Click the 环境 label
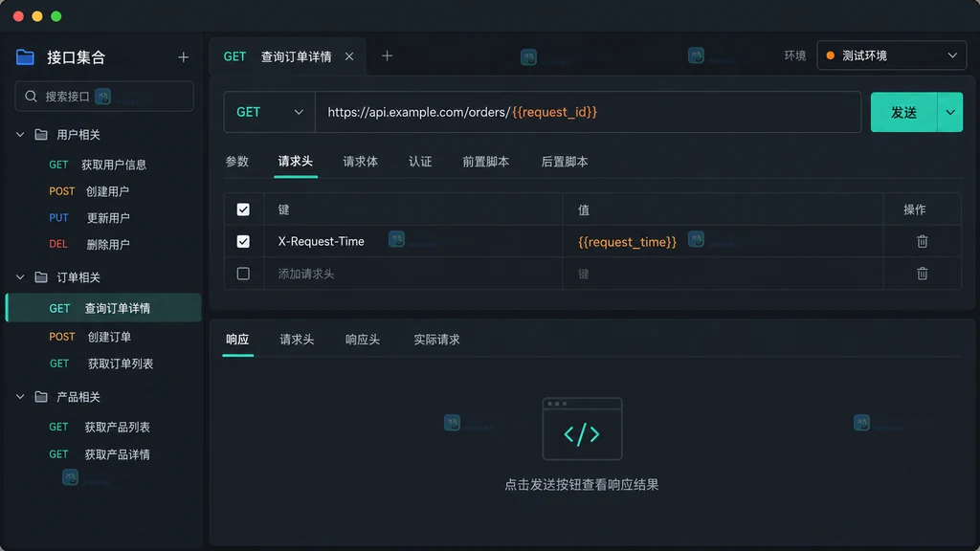 pyautogui.click(x=795, y=55)
